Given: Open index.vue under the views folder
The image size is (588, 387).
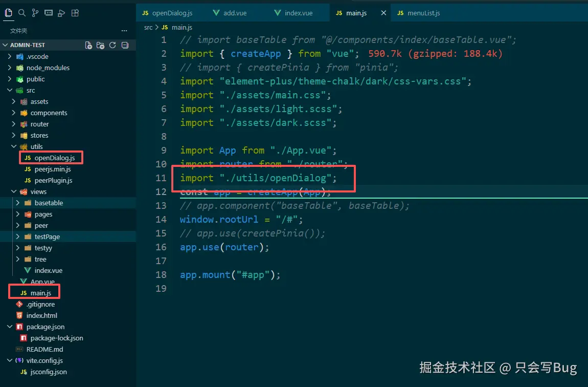Looking at the screenshot, I should click(x=67, y=270).
